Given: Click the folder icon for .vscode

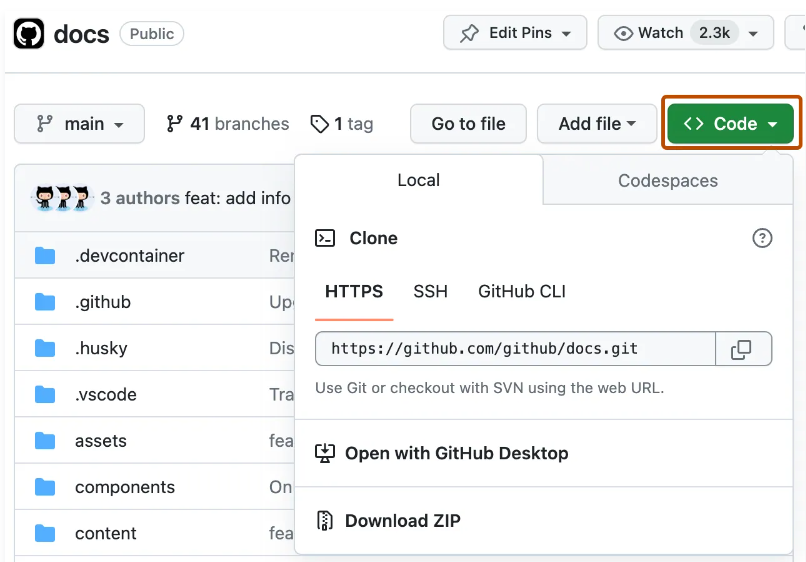Looking at the screenshot, I should (45, 394).
